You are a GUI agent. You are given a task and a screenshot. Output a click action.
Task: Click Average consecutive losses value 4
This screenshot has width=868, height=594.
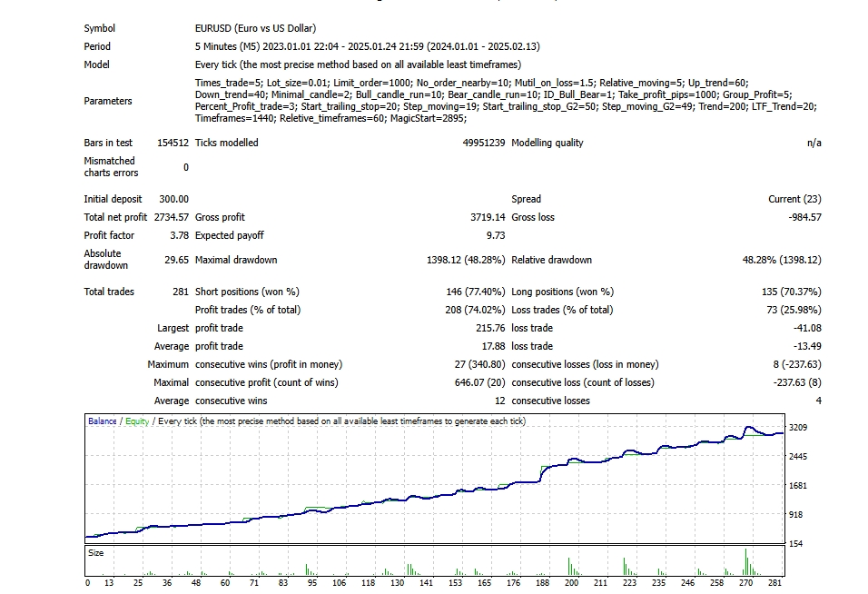point(818,401)
